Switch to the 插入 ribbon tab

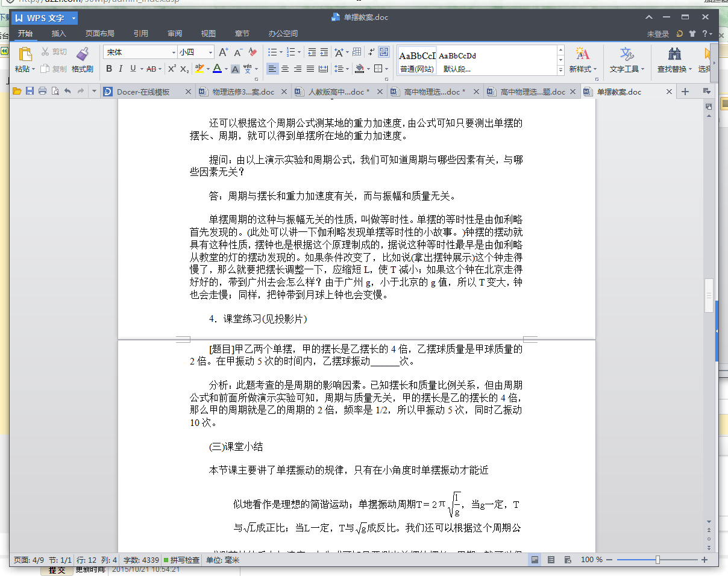59,34
